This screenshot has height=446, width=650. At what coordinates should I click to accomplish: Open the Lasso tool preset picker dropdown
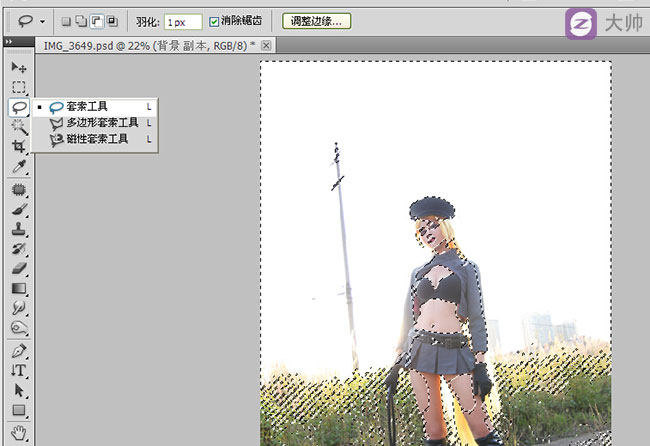42,22
